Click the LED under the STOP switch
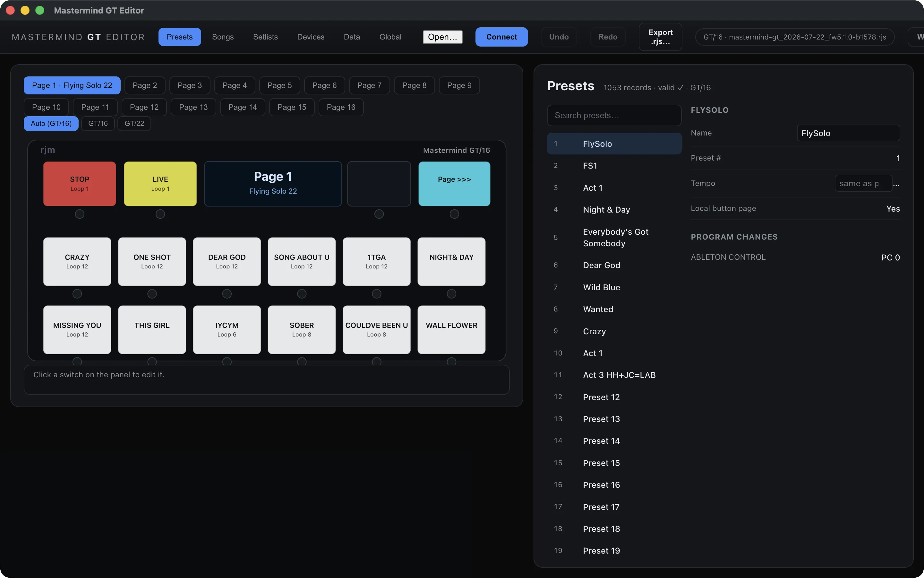The width and height of the screenshot is (924, 578). pyautogui.click(x=80, y=214)
